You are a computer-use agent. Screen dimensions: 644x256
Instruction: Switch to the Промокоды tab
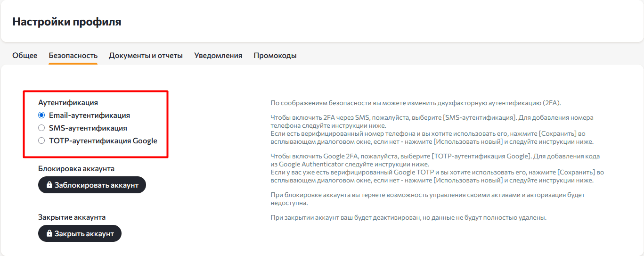click(275, 56)
